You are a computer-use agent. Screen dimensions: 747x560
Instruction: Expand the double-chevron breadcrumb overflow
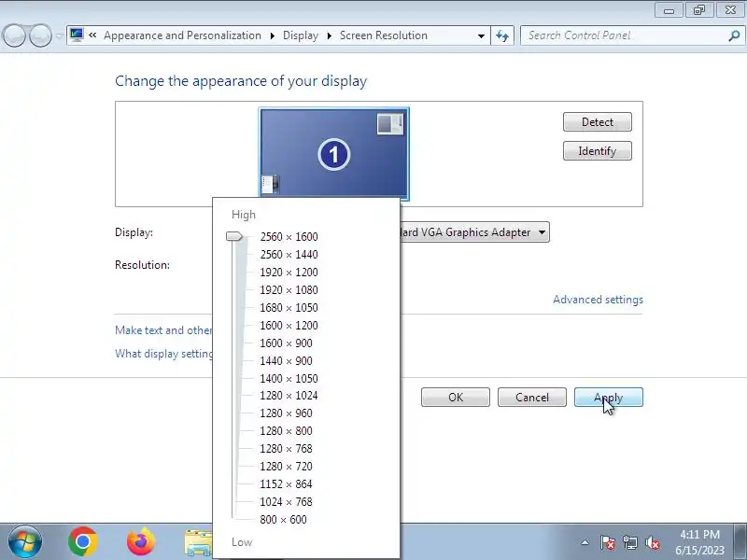click(x=92, y=35)
